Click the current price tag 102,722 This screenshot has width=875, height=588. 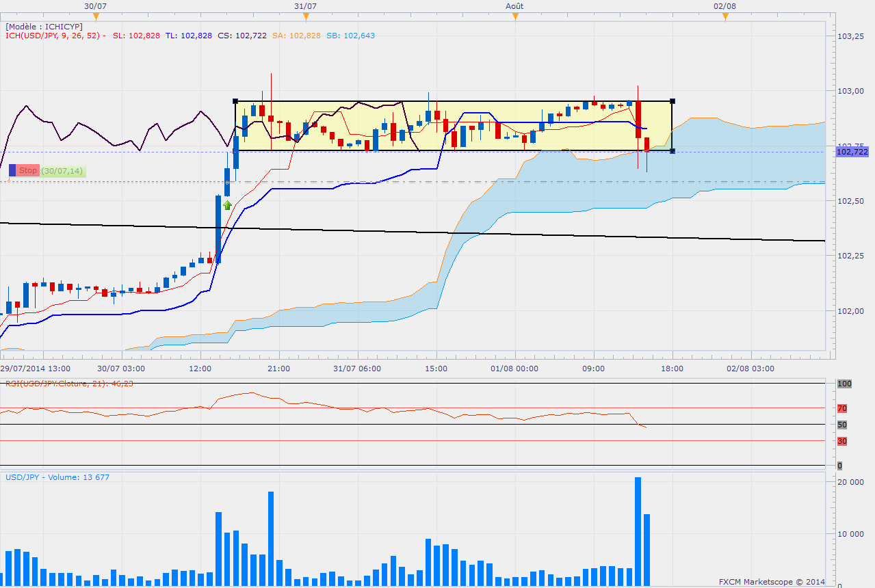[x=852, y=152]
